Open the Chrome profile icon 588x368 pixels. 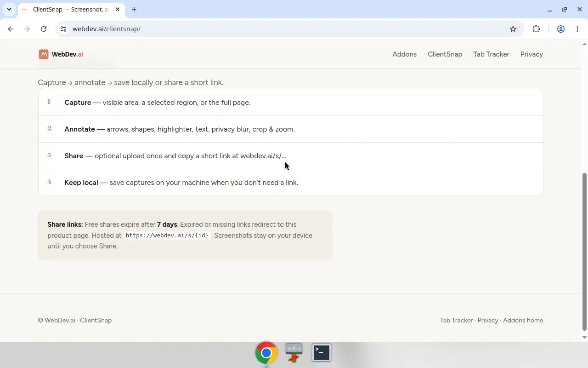pyautogui.click(x=561, y=29)
